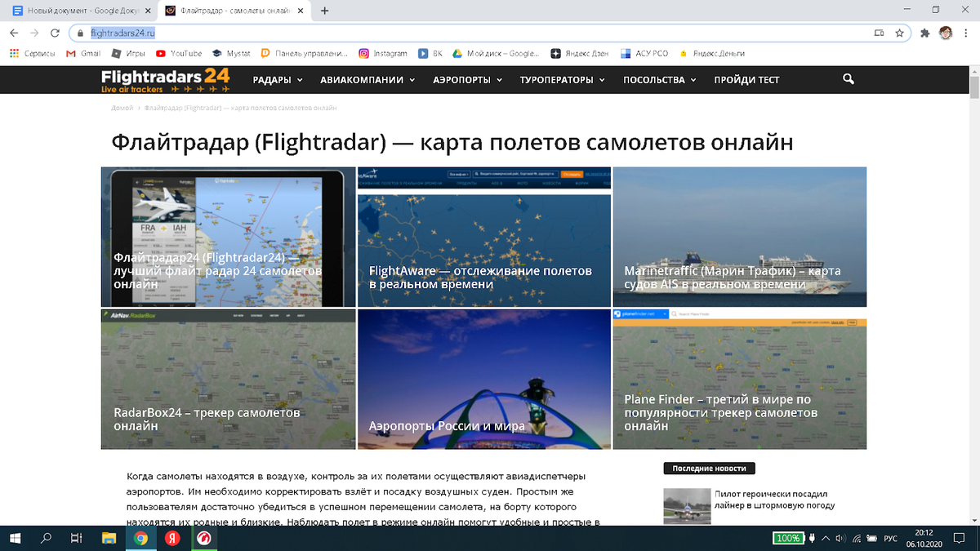
Task: Click the battery 100% indicator
Action: [x=788, y=538]
